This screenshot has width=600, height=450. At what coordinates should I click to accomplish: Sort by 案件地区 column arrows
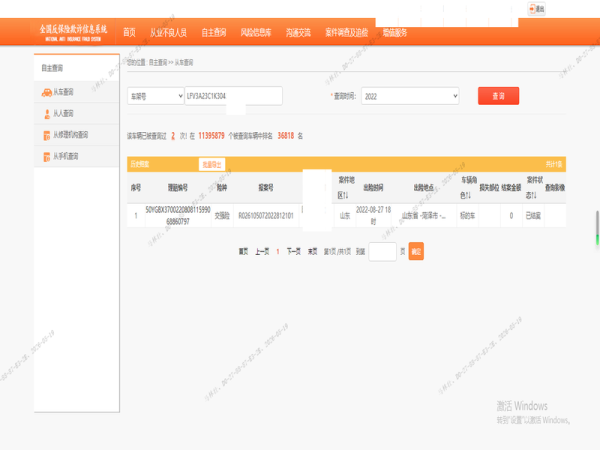pos(346,196)
